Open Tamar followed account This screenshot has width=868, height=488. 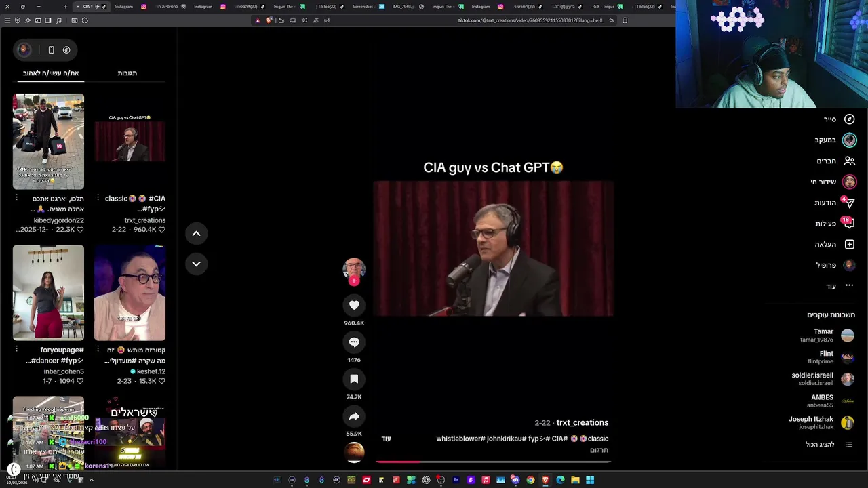tap(827, 335)
